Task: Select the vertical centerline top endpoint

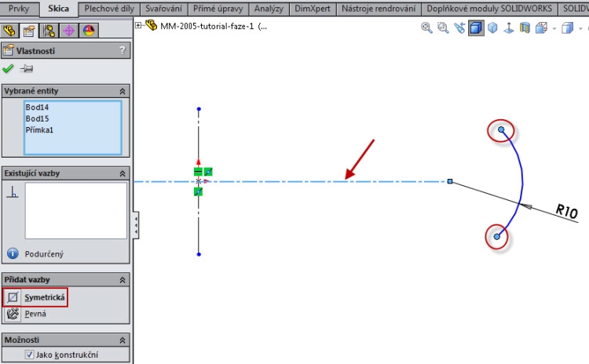Action: (199, 109)
